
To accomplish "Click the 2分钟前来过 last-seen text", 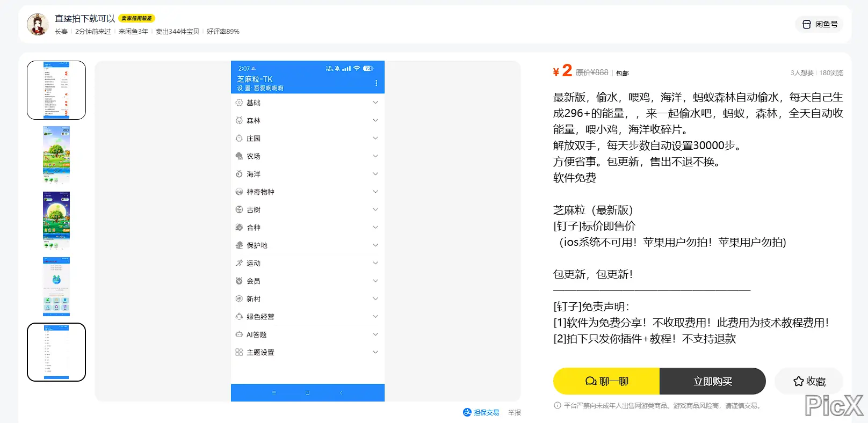I will [93, 32].
